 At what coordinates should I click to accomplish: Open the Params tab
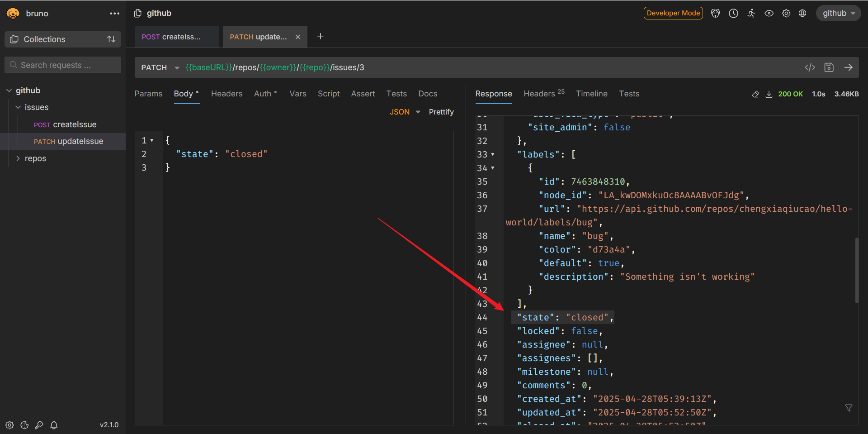point(148,94)
